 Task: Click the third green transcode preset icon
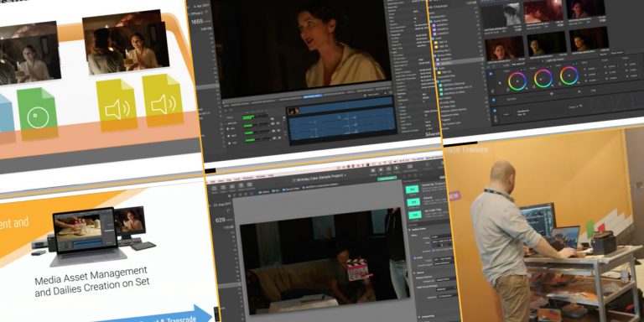(414, 215)
